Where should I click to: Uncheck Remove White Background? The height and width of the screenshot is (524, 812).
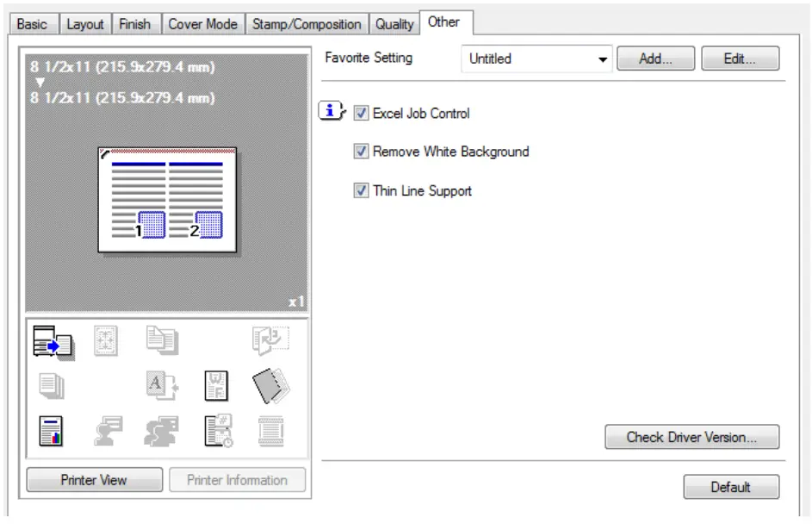click(360, 152)
